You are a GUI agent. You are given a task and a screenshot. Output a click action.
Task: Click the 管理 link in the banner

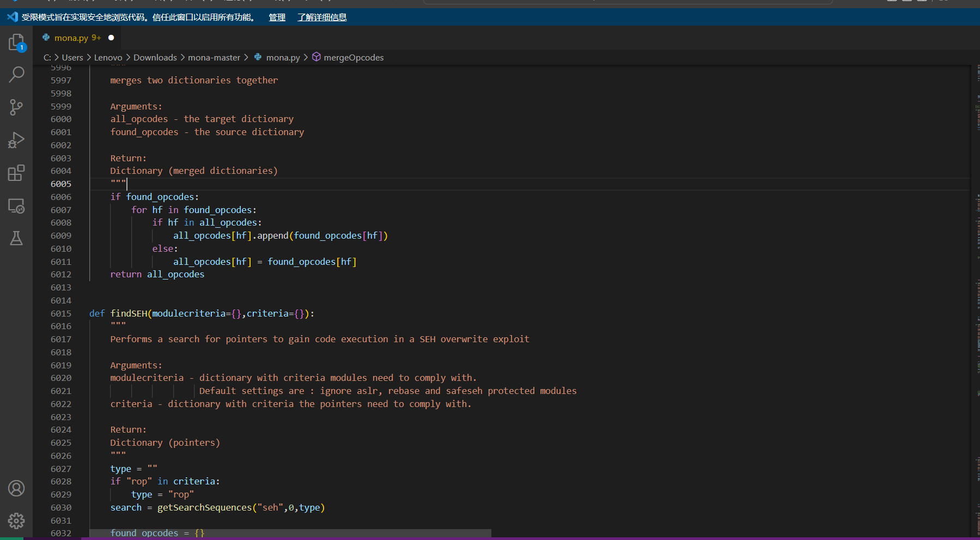coord(277,17)
